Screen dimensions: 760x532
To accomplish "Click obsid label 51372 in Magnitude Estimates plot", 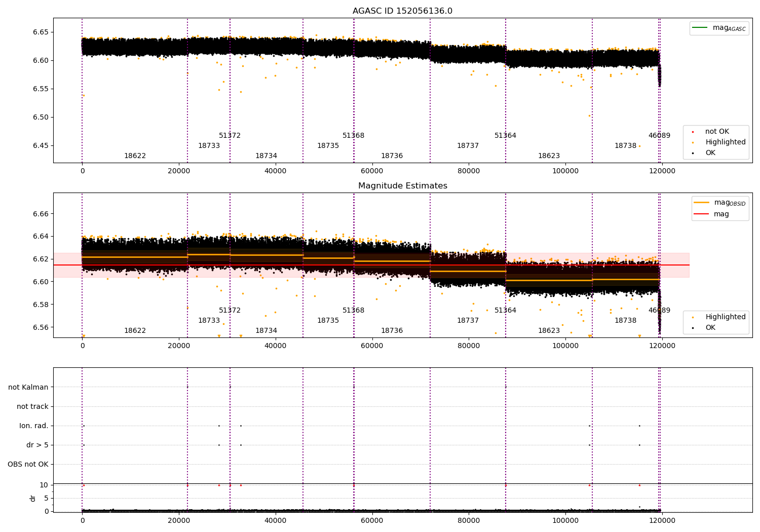I will click(230, 311).
